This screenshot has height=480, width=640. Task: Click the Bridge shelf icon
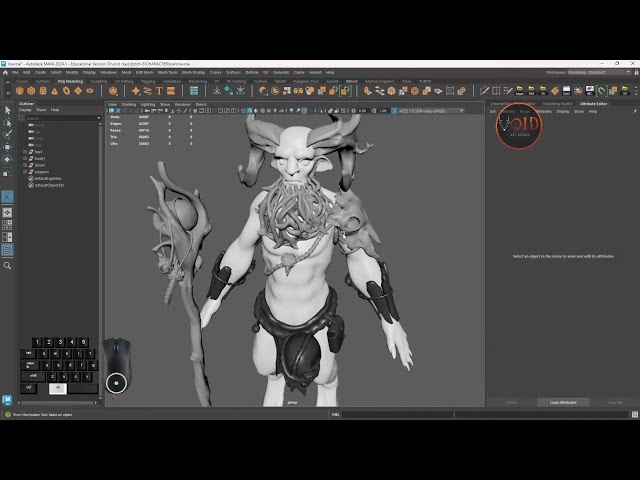pyautogui.click(x=380, y=91)
